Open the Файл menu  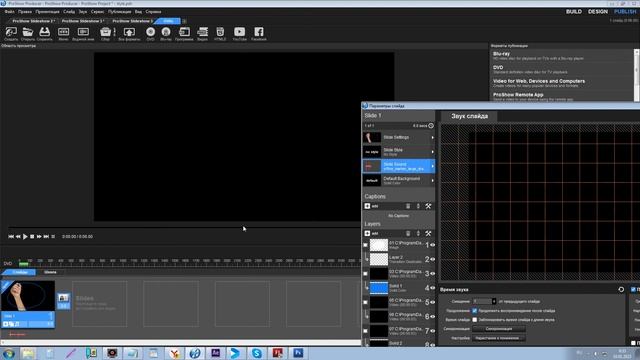9,12
